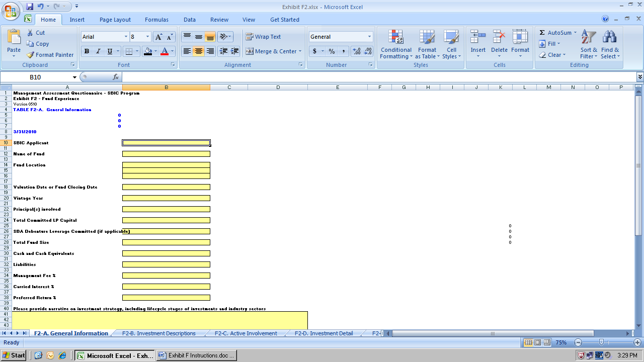Switch to Exhibit F Instructions.doc in taskbar

click(x=196, y=355)
